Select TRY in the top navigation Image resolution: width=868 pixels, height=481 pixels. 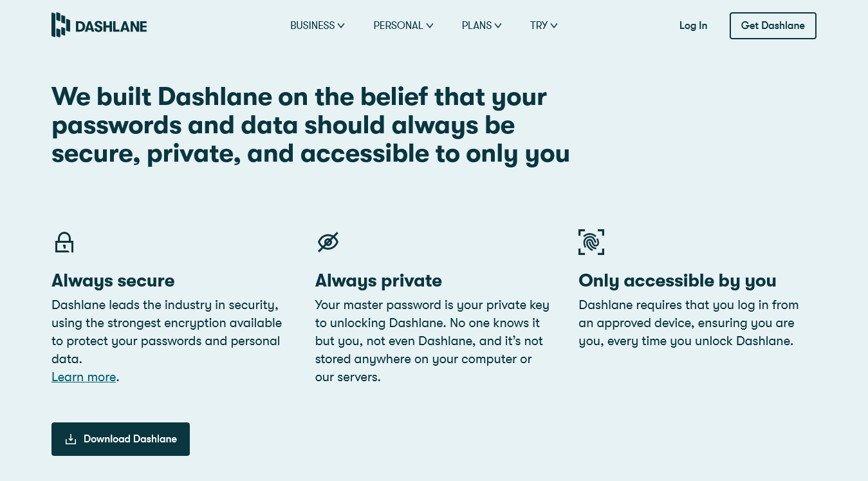539,26
